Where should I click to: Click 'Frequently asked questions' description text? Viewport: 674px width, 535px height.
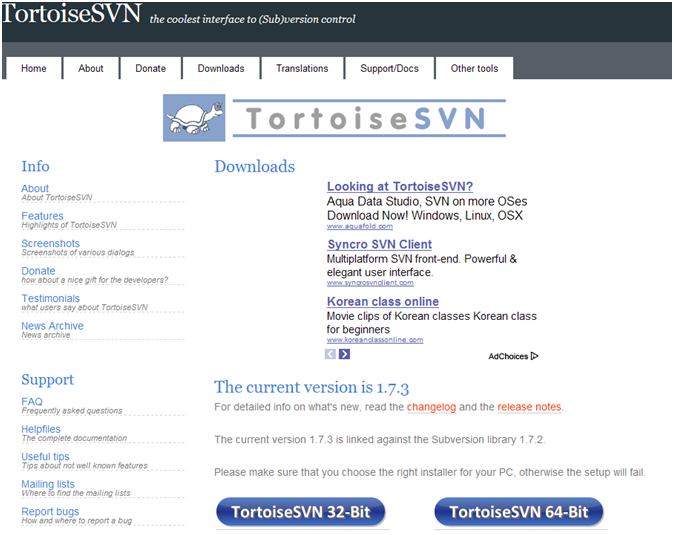pos(72,411)
